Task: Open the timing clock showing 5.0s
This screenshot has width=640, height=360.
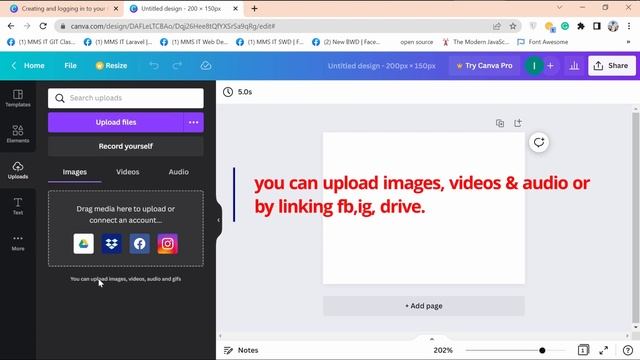Action: (x=238, y=92)
